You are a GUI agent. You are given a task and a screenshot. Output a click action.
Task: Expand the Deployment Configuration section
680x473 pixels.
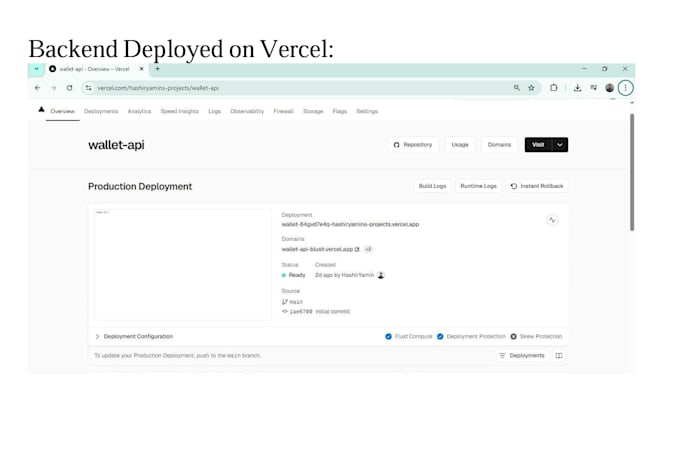134,336
